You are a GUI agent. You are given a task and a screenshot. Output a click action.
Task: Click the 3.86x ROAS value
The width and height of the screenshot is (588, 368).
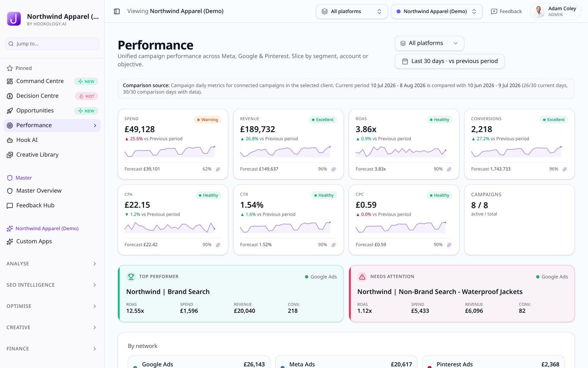366,130
